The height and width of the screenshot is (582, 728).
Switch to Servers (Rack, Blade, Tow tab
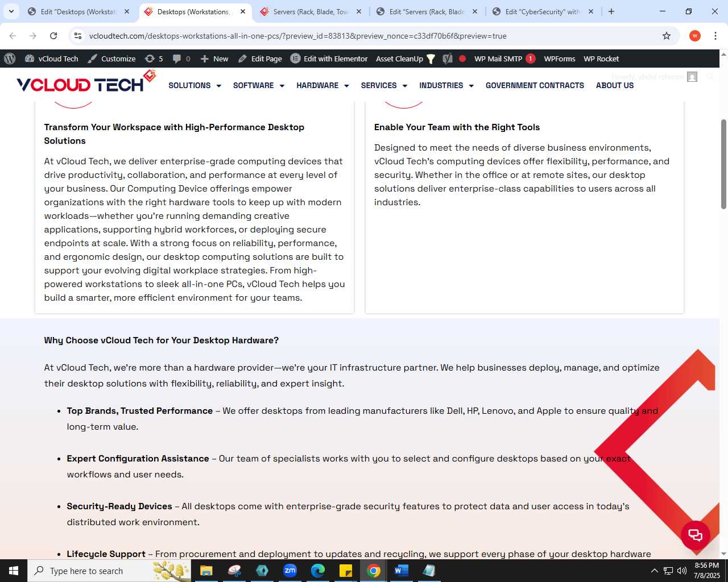(310, 11)
